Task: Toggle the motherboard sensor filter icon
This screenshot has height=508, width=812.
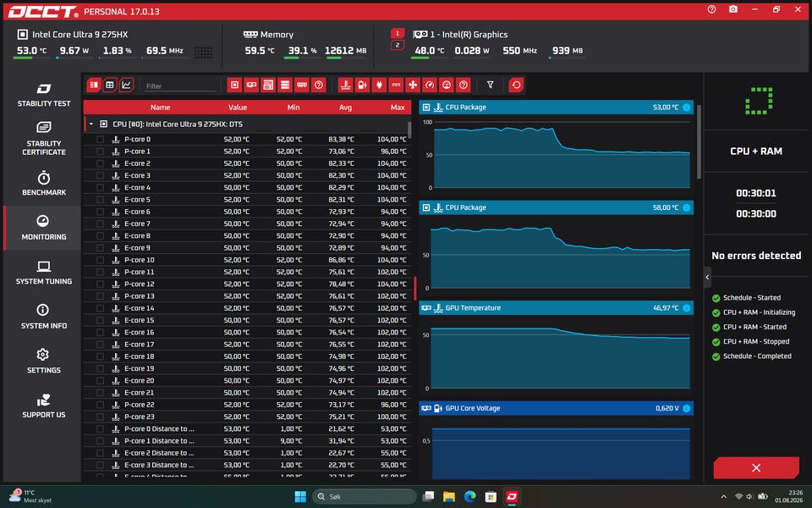Action: (x=268, y=85)
